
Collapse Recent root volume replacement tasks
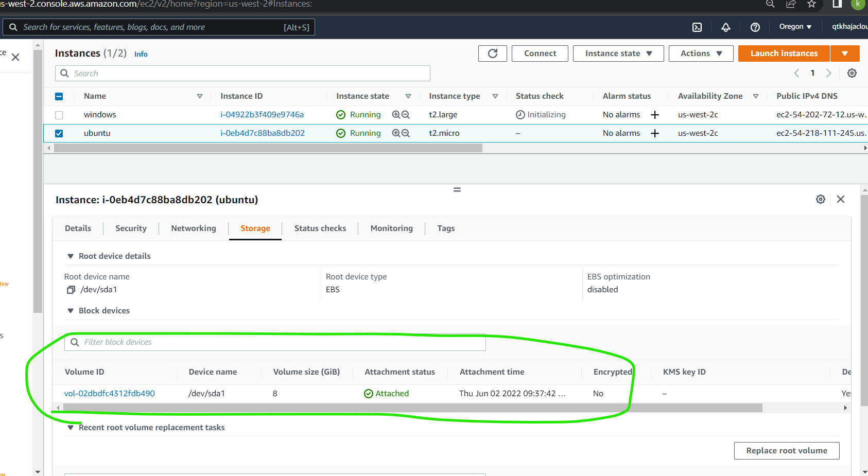[x=71, y=428]
